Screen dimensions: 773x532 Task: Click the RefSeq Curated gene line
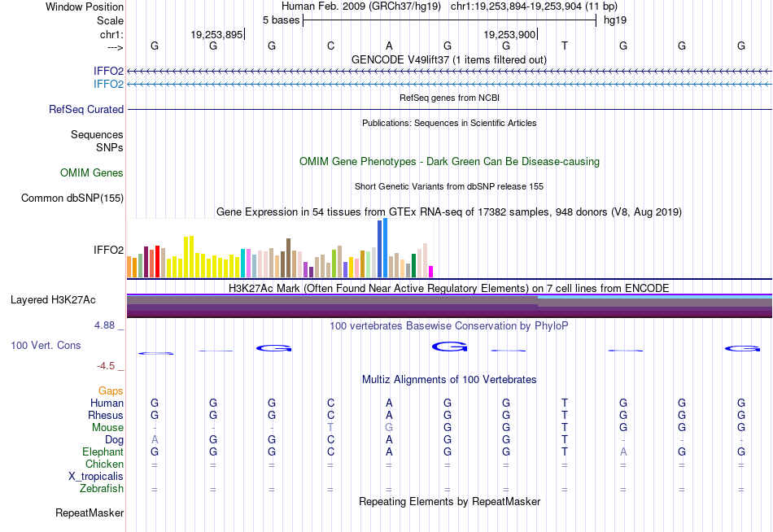coord(449,110)
